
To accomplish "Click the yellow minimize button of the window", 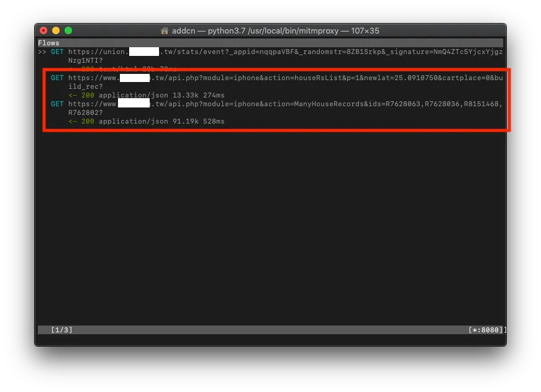I will 56,30.
